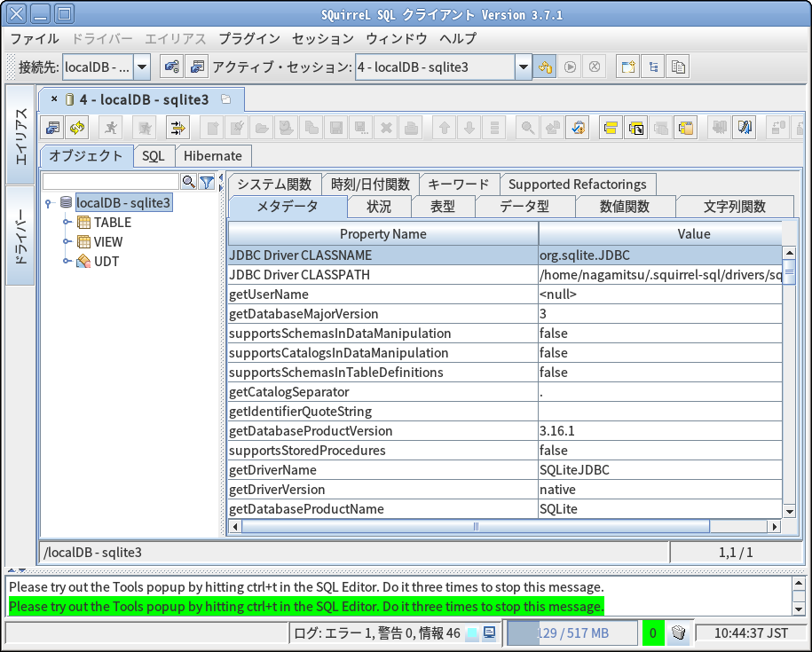The image size is (812, 652).
Task: Click the stacked documents icon in the top toolbar
Action: pyautogui.click(x=678, y=67)
